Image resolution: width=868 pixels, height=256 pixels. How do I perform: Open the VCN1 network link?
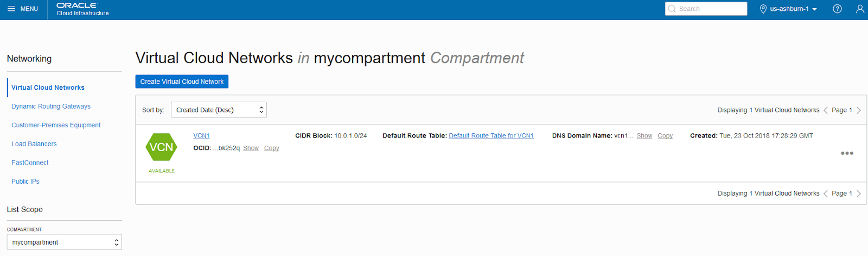(x=201, y=136)
